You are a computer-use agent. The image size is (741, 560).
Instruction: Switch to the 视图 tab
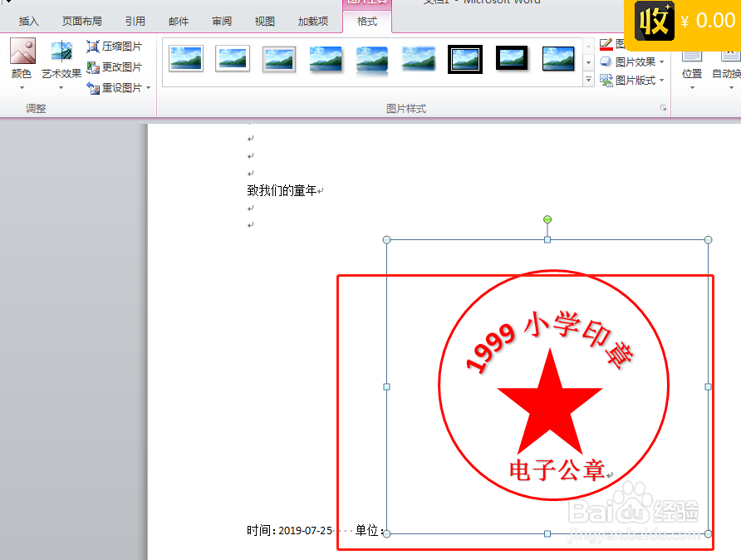click(265, 22)
